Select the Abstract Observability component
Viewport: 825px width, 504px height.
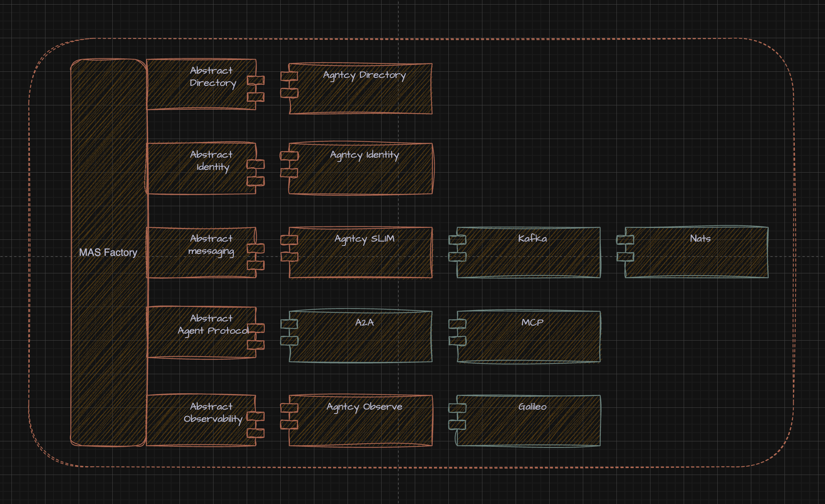click(205, 420)
